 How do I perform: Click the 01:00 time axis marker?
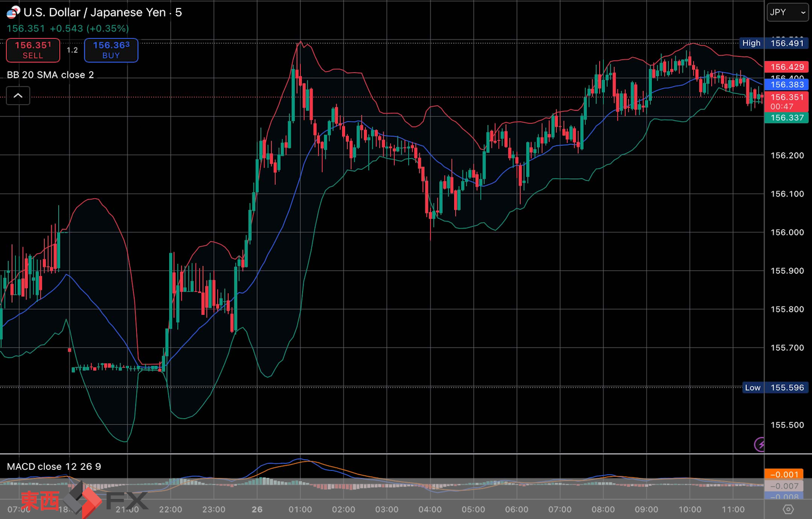(300, 509)
